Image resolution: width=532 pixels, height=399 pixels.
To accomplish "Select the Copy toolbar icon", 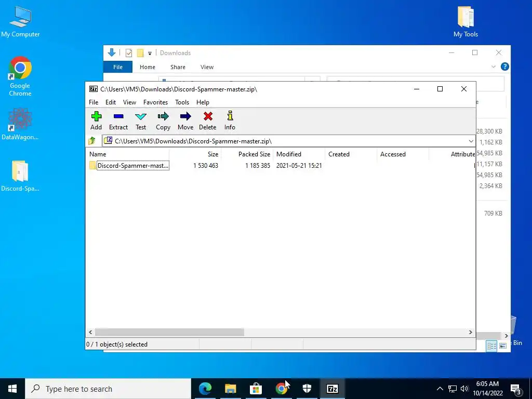I will click(x=163, y=121).
